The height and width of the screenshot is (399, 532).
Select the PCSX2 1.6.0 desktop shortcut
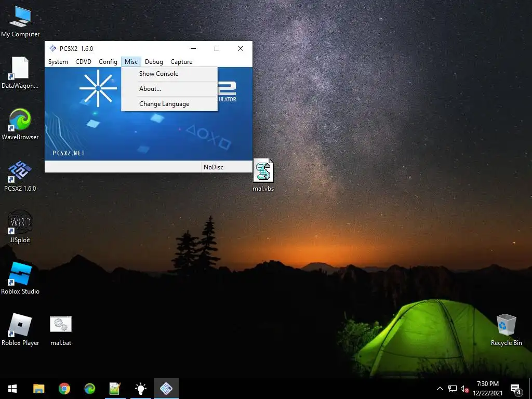tap(20, 176)
